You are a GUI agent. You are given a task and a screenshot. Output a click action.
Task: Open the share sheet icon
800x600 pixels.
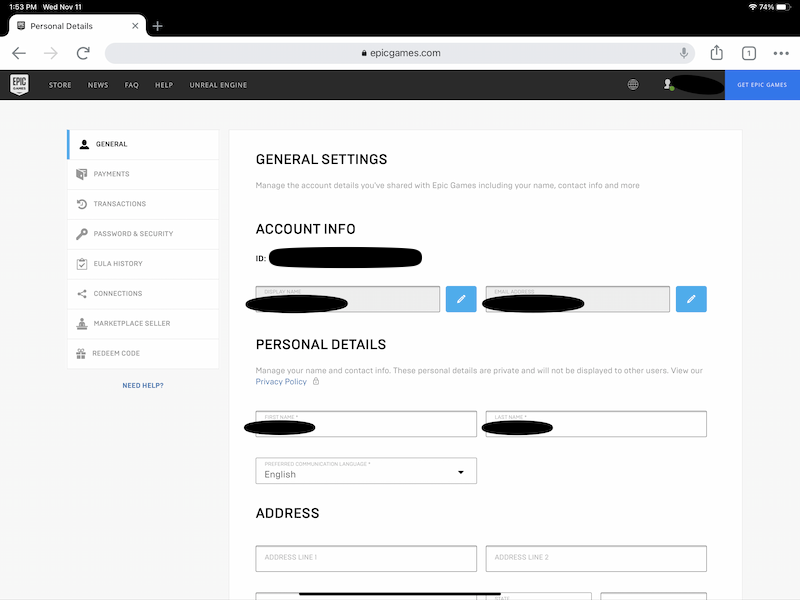tap(716, 53)
